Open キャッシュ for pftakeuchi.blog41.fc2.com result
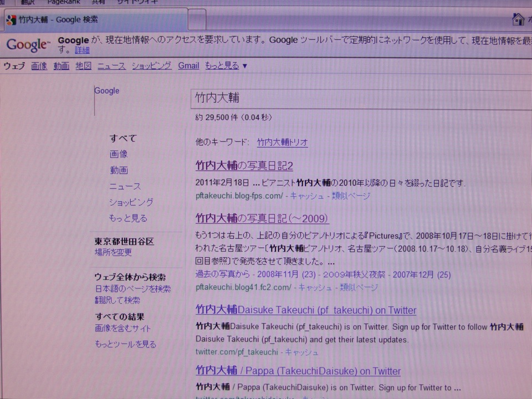 click(x=315, y=288)
